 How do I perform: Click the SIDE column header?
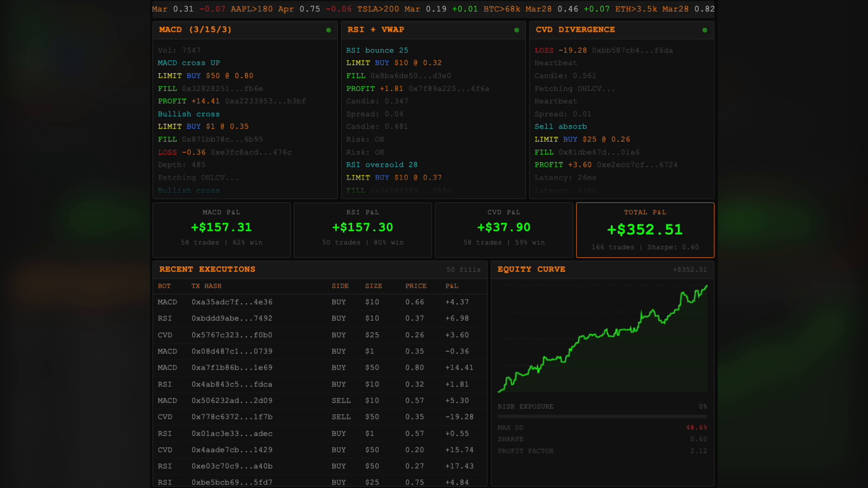[x=340, y=286]
